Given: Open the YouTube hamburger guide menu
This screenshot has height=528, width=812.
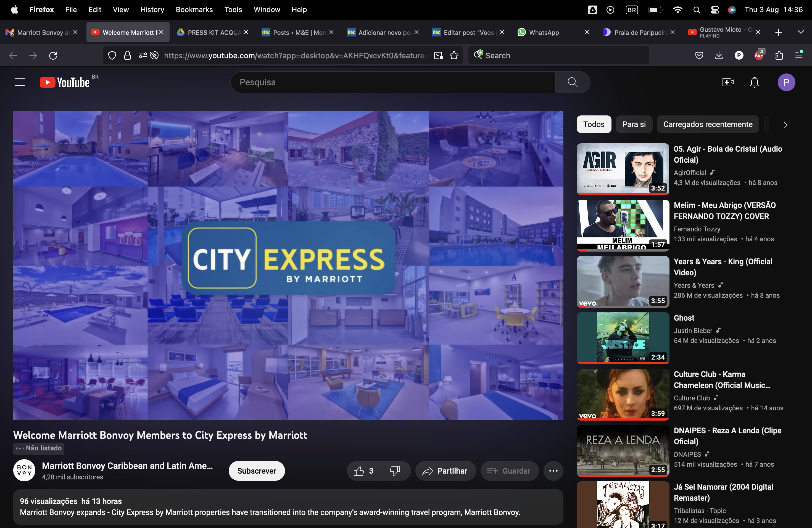Looking at the screenshot, I should point(20,82).
